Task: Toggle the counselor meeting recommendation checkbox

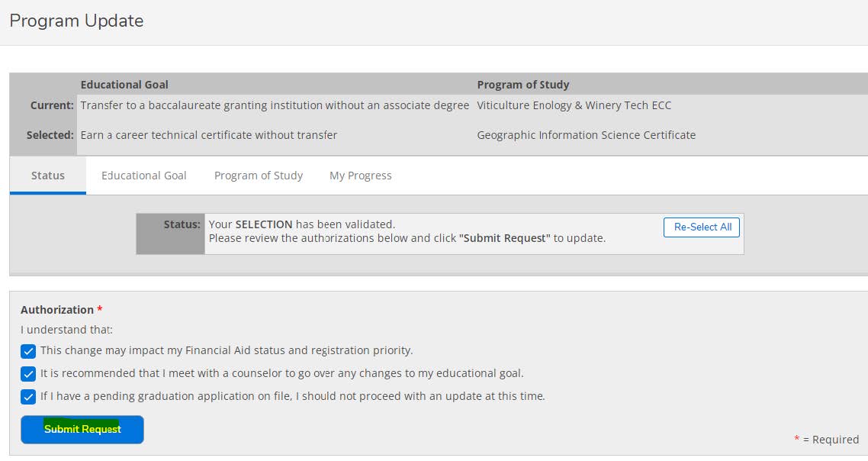Action: tap(28, 374)
